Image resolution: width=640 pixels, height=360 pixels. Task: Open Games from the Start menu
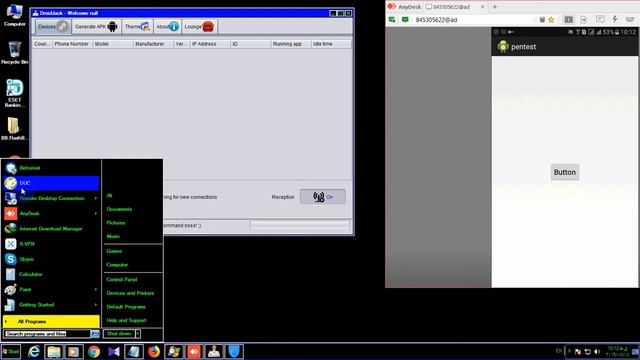click(114, 251)
